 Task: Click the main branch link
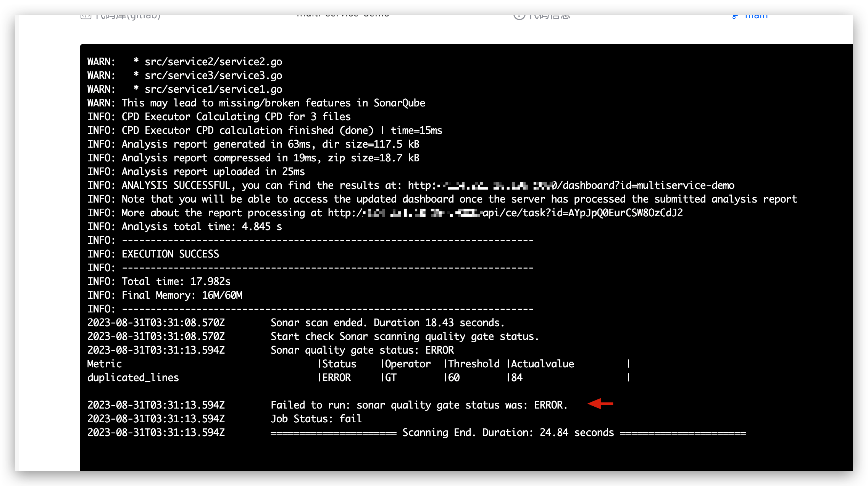pyautogui.click(x=755, y=16)
